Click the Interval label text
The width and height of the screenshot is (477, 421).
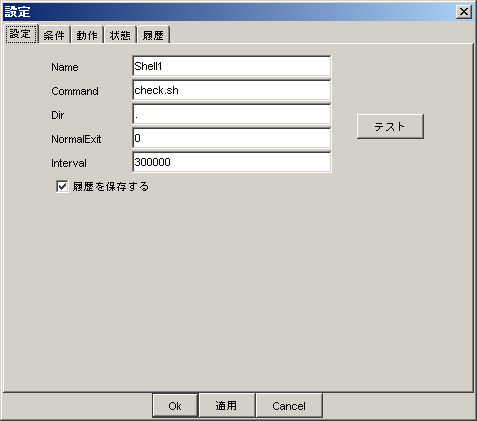pos(69,163)
